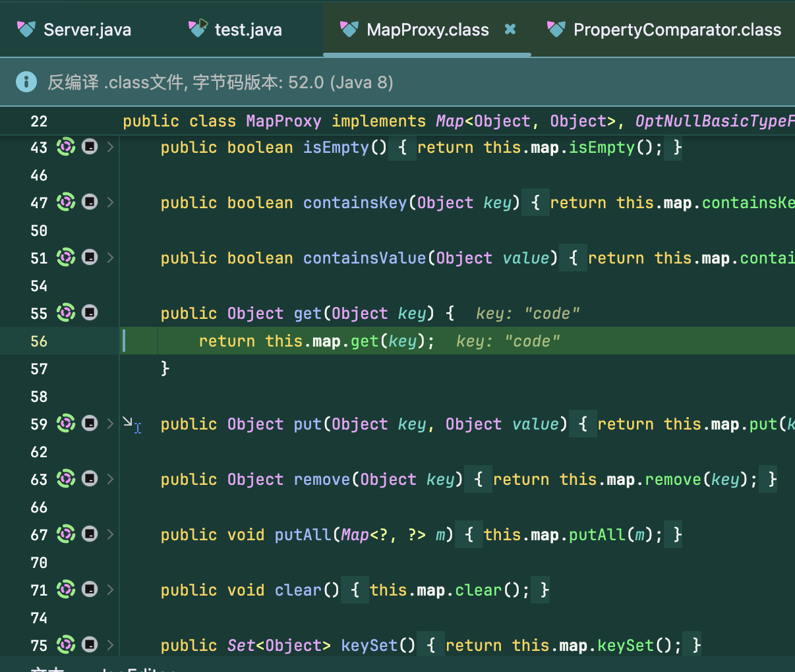Click the white square gutter icon on line 63
The image size is (795, 672).
90,478
